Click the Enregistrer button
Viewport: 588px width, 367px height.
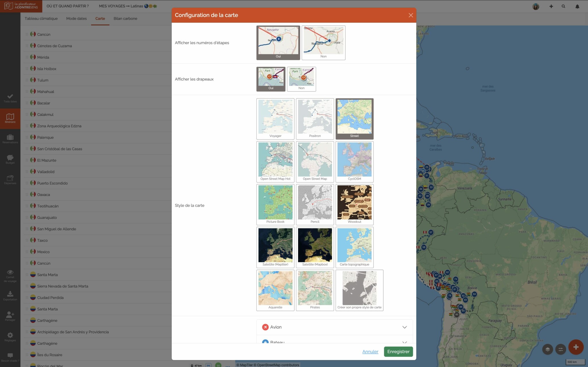coord(398,351)
